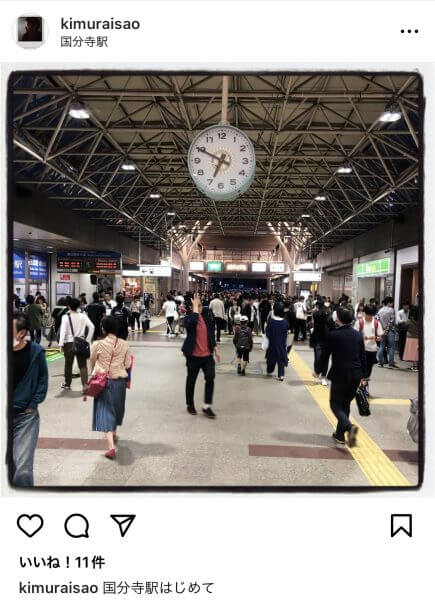The width and height of the screenshot is (435, 600).
Task: Like the post with the heart icon
Action: [30, 525]
